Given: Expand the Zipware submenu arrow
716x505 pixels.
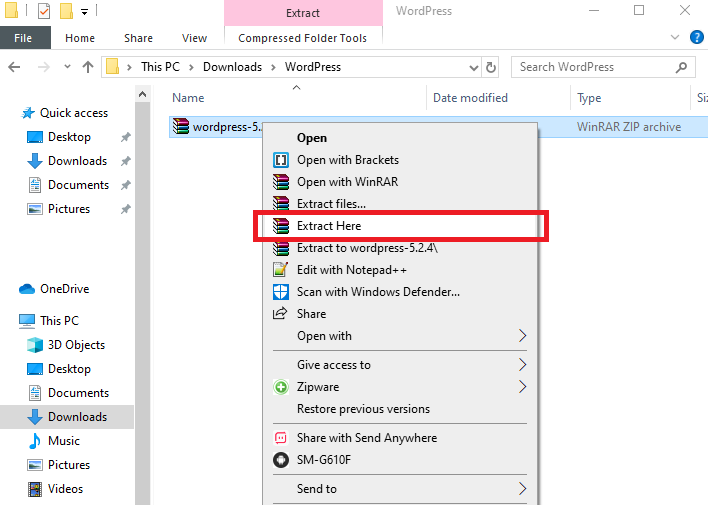Looking at the screenshot, I should 523,387.
